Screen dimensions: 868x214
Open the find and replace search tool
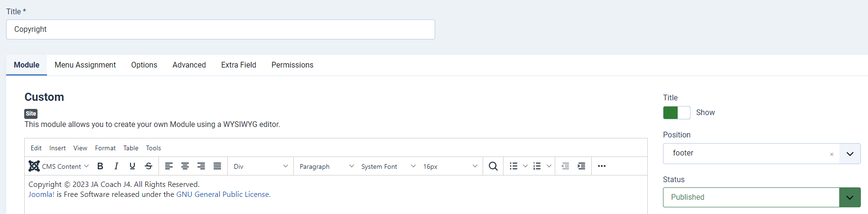[493, 166]
